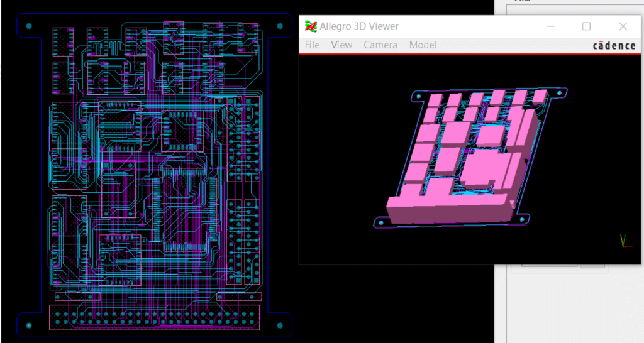Click the cadence logo in the viewer

(x=614, y=45)
